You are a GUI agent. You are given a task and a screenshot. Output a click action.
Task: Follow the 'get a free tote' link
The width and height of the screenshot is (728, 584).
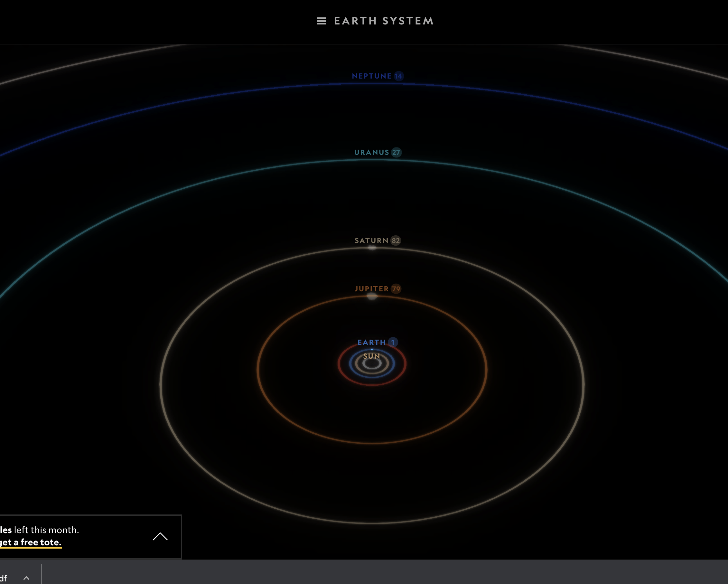pyautogui.click(x=30, y=542)
